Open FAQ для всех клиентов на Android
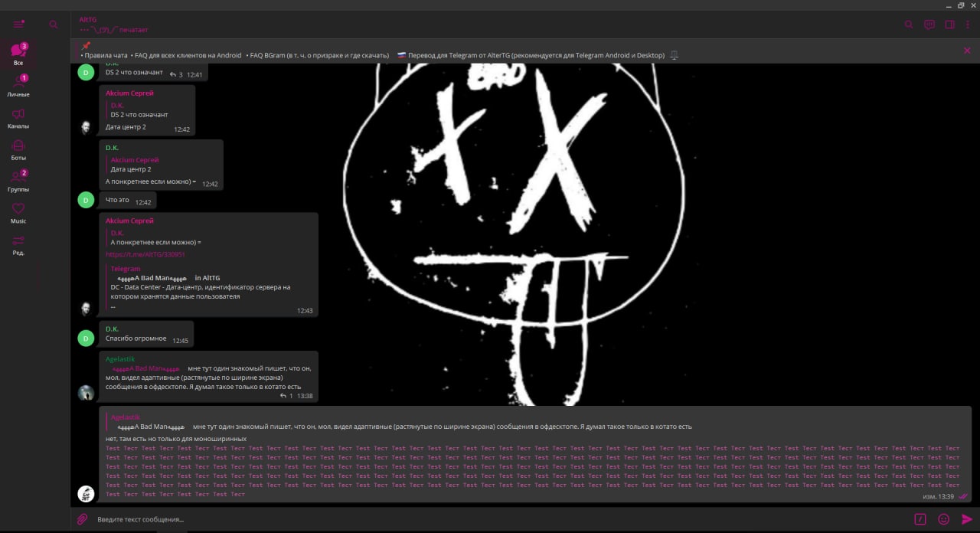 coord(187,55)
